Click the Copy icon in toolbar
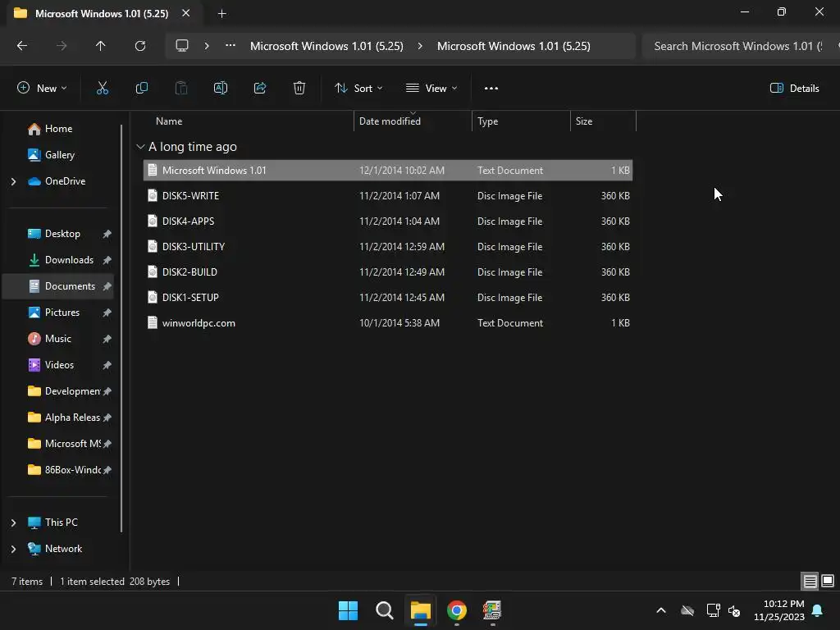 (x=141, y=89)
